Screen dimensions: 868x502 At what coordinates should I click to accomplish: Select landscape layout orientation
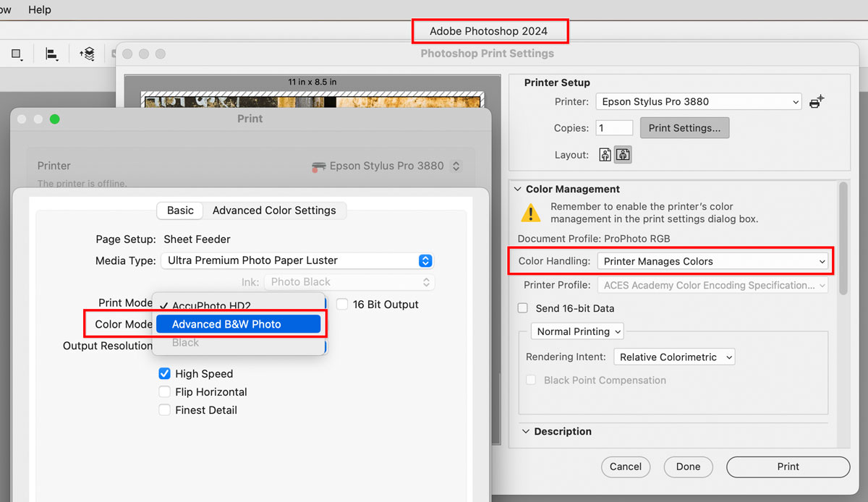coord(622,154)
